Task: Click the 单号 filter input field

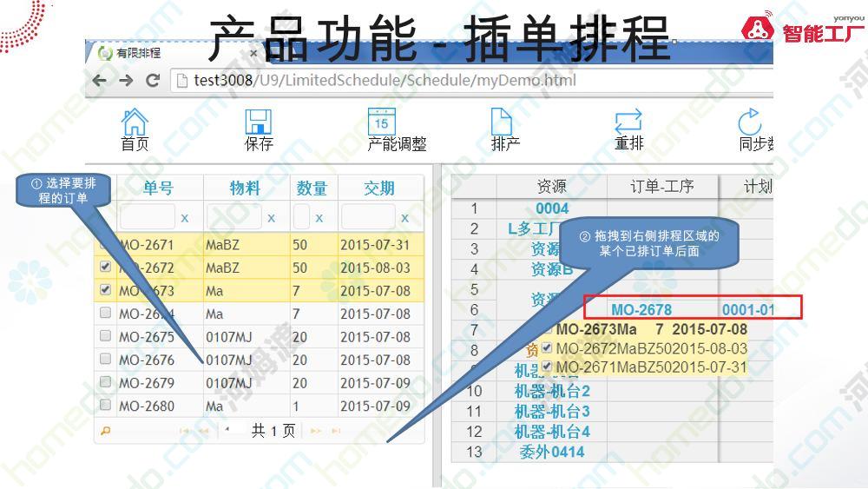Action: pyautogui.click(x=148, y=217)
